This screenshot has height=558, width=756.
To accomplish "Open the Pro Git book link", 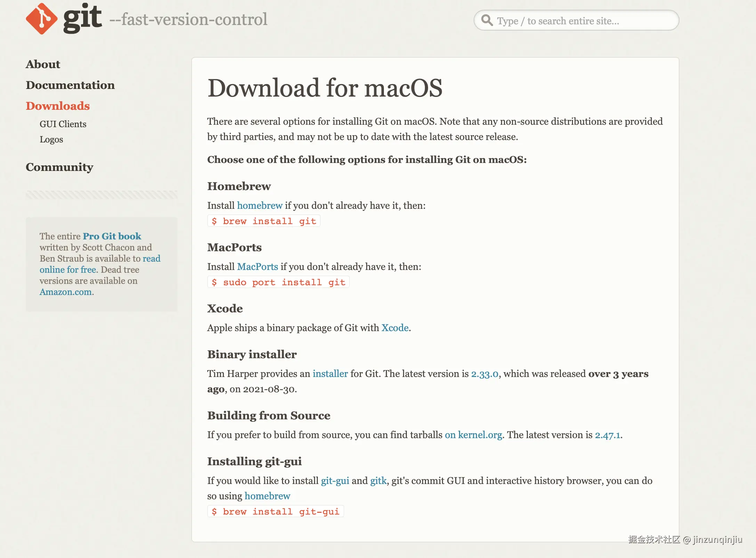I will point(112,236).
